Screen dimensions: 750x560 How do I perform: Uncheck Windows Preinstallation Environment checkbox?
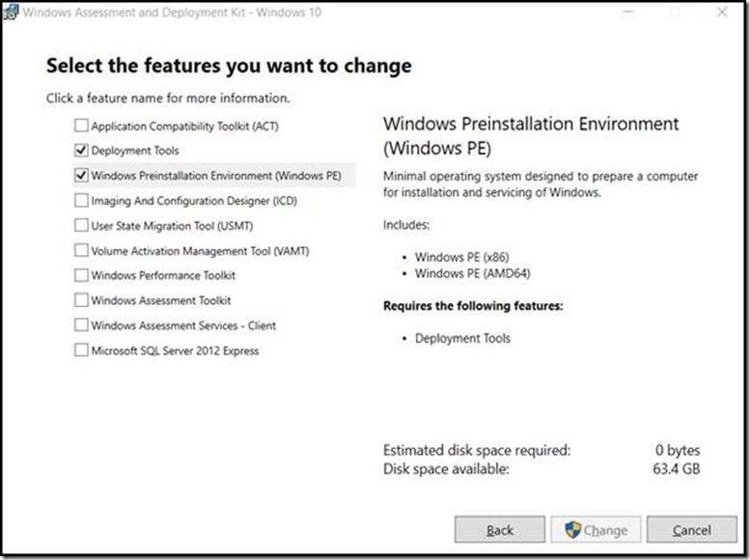tap(80, 176)
